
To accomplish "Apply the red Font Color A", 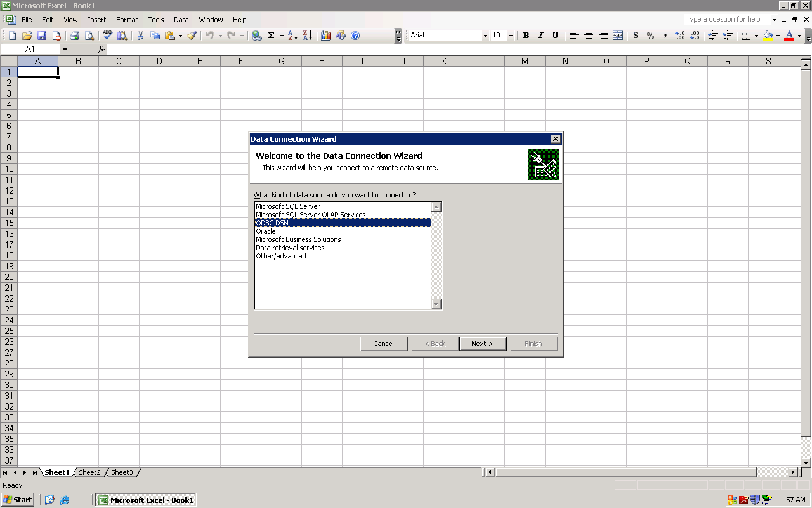I will click(790, 36).
